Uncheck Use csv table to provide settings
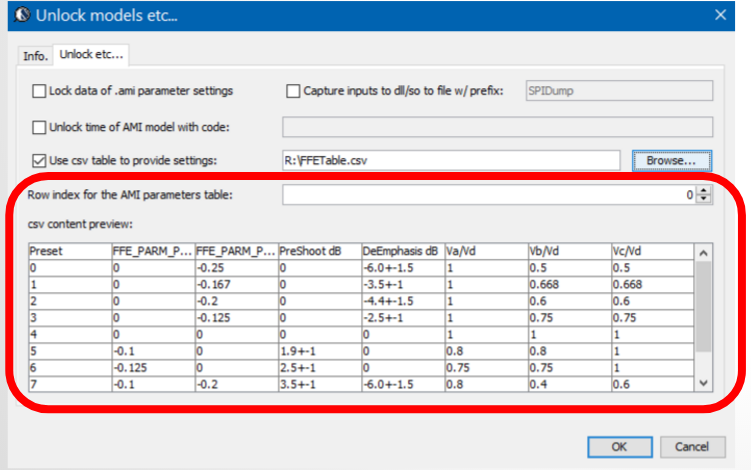This screenshot has width=751, height=470. pyautogui.click(x=40, y=160)
